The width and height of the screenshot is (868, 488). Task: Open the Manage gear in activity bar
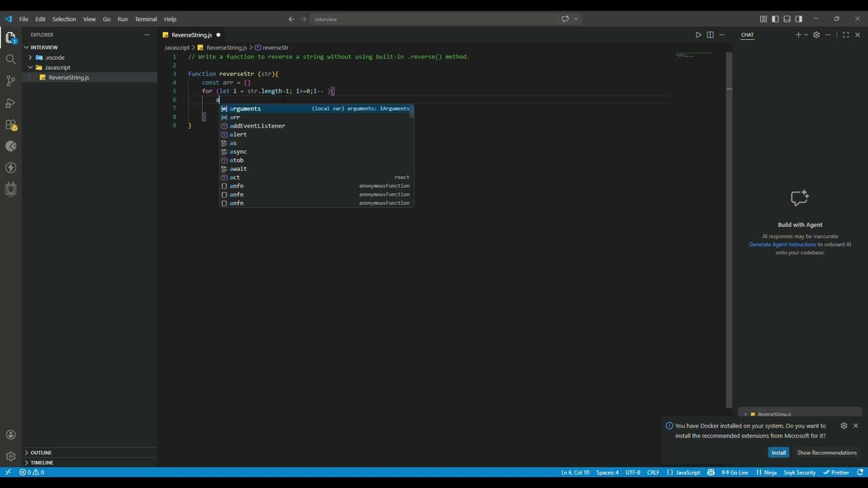[11, 457]
